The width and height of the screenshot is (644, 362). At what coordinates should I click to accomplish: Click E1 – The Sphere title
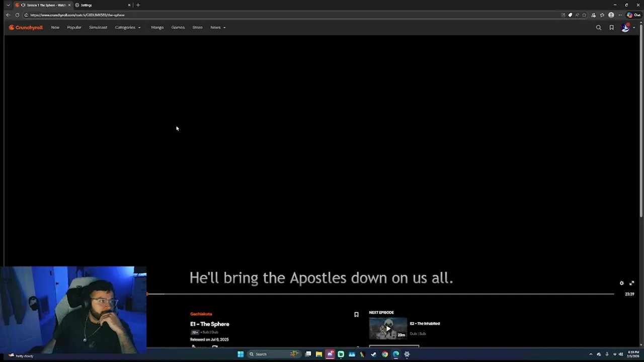210,324
